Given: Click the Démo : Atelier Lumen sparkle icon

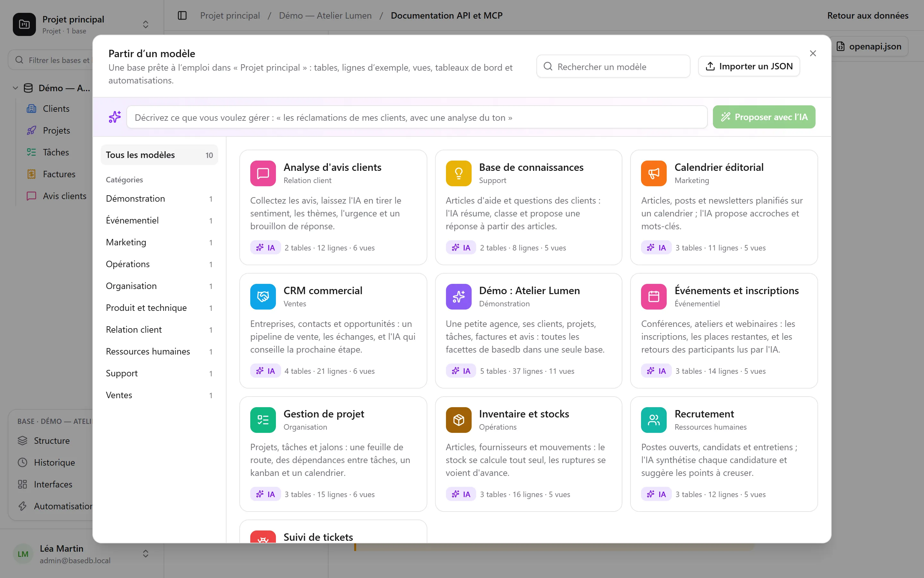Looking at the screenshot, I should pos(458,297).
